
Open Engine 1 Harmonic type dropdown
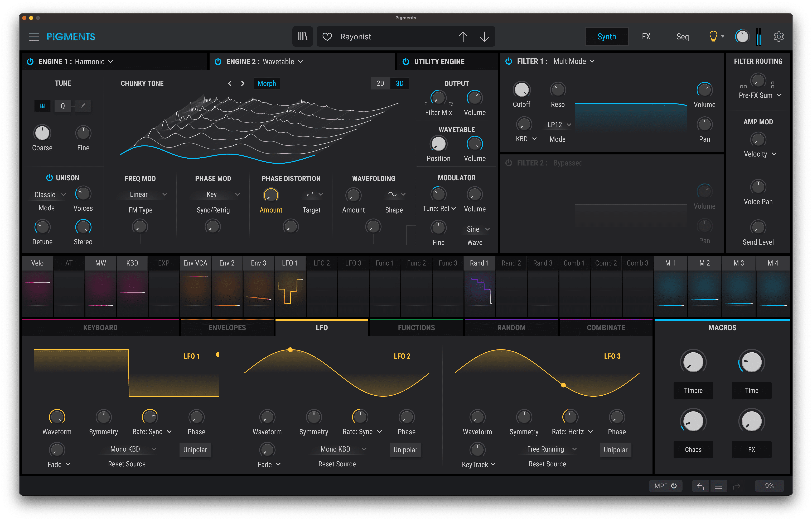[94, 61]
